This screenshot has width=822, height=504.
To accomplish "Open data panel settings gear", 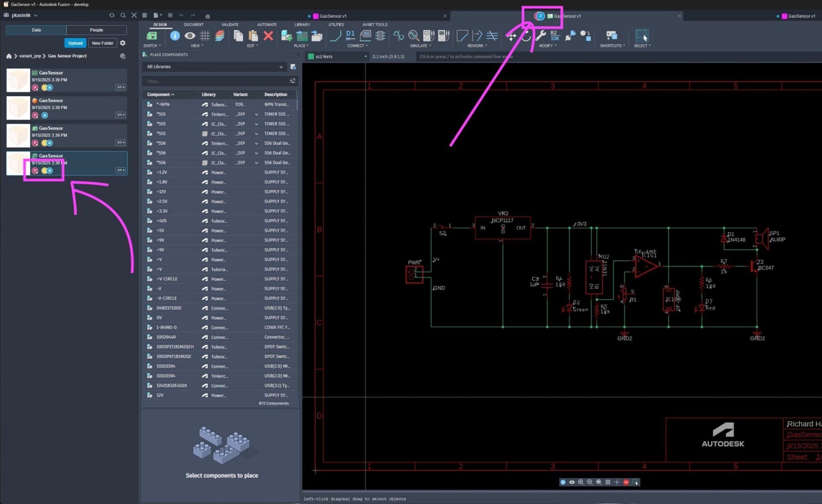I will [x=123, y=43].
